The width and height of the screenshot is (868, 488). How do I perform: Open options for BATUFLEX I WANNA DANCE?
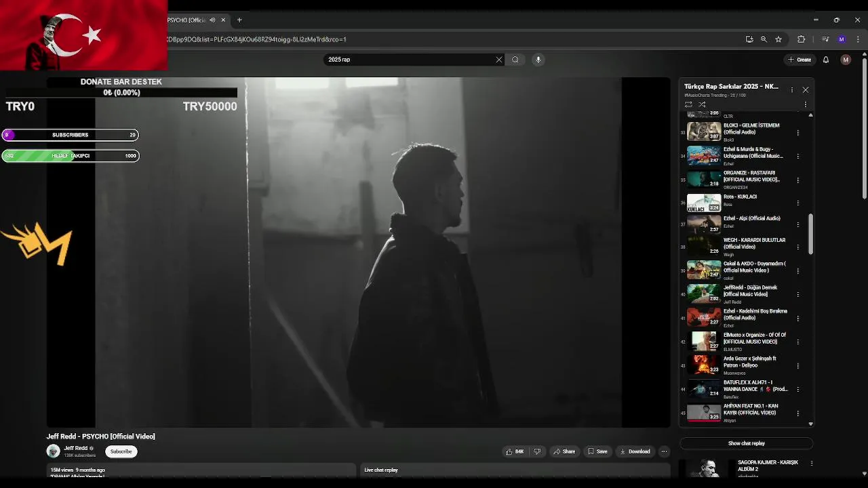pyautogui.click(x=797, y=389)
